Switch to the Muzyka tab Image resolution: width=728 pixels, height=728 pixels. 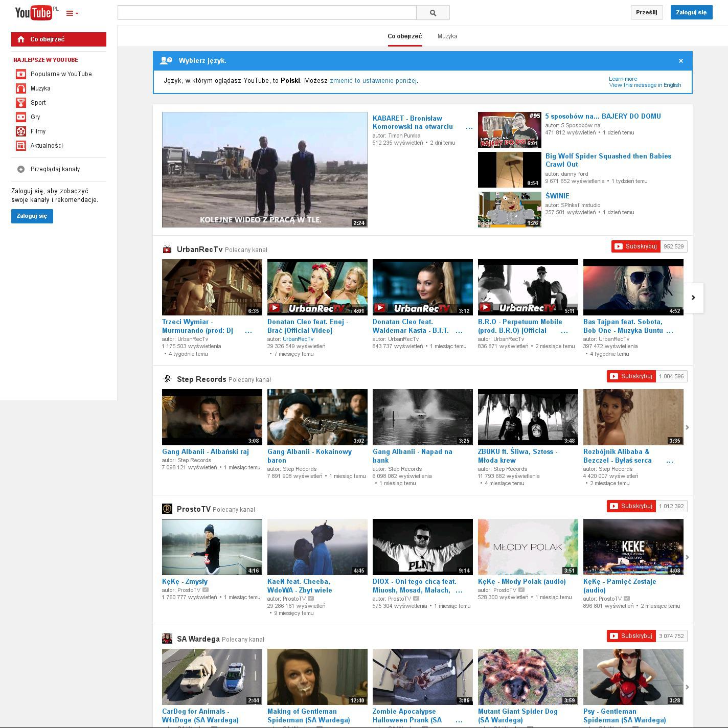coord(447,36)
